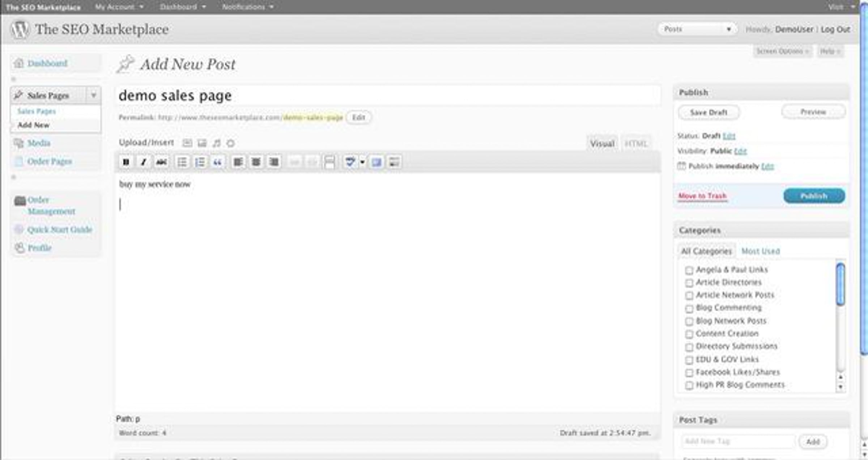Click the Move to Trash link
The width and height of the screenshot is (868, 460).
(x=702, y=196)
